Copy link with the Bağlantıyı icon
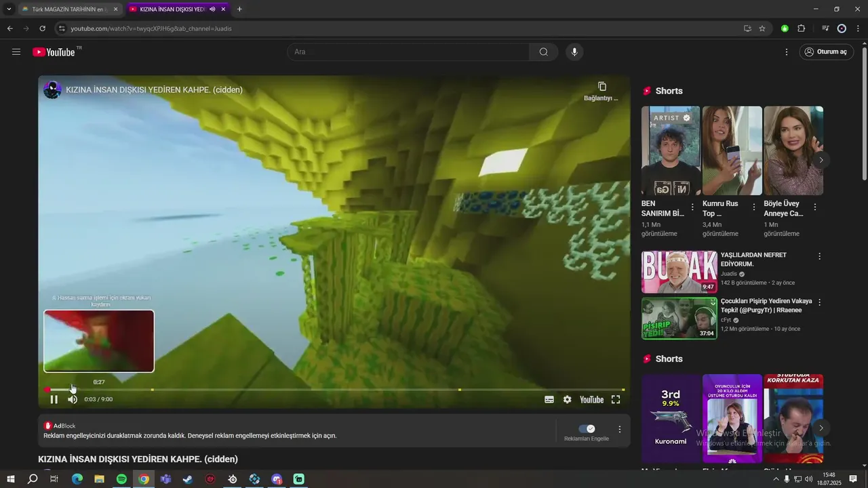 click(601, 91)
